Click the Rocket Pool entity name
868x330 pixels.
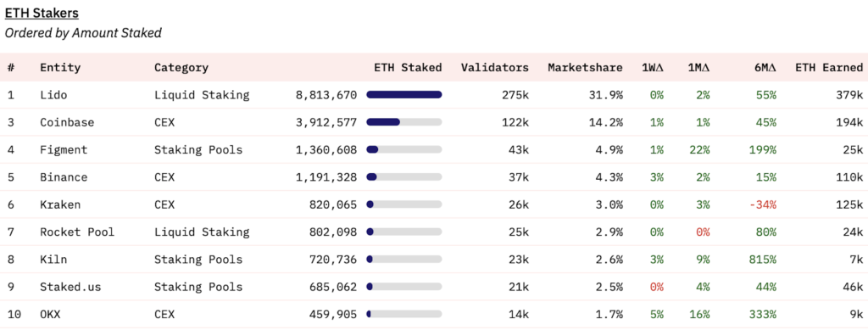(x=77, y=232)
